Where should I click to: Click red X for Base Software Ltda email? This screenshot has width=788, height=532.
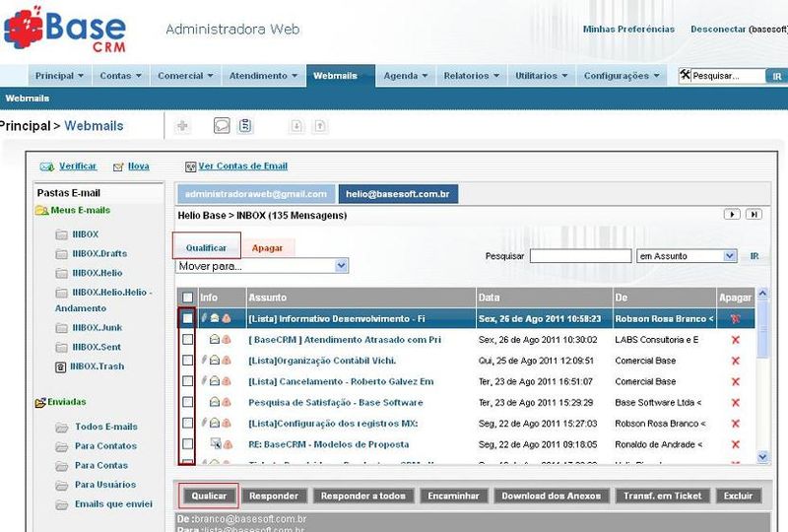point(735,402)
